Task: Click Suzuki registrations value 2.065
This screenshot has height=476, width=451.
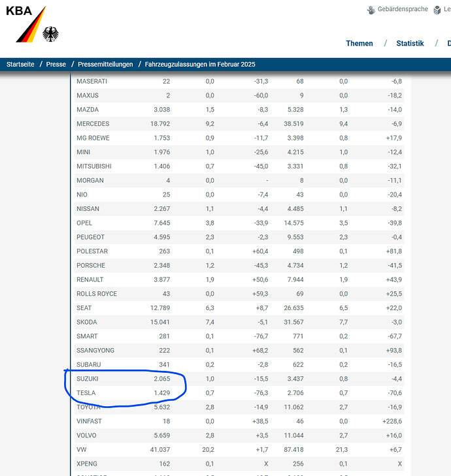Action: click(x=162, y=379)
